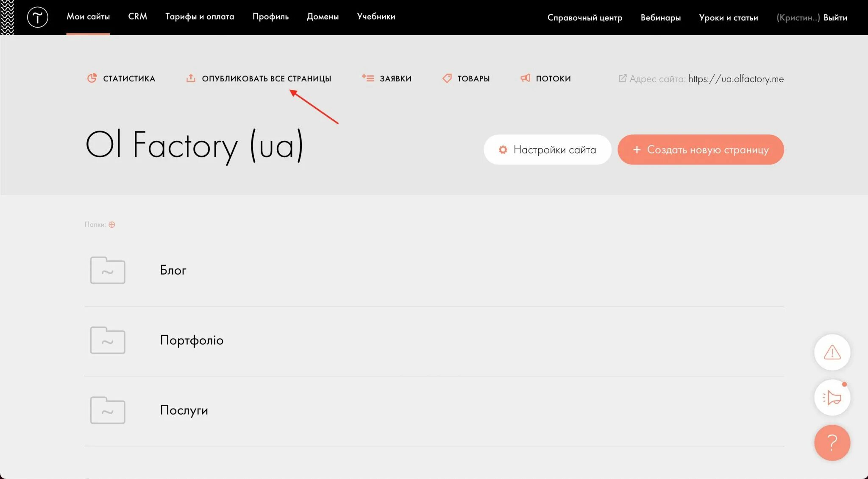Click the question mark help button
868x479 pixels.
pyautogui.click(x=832, y=443)
